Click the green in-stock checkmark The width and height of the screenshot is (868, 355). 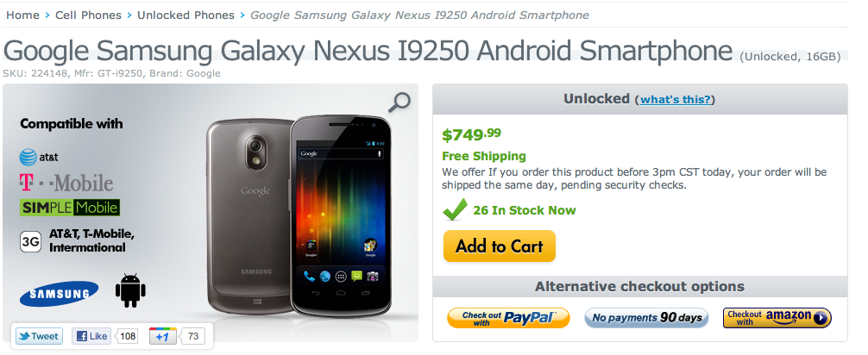point(455,210)
